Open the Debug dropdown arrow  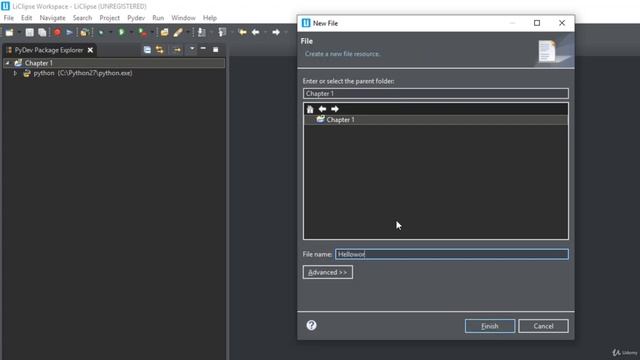click(x=110, y=32)
